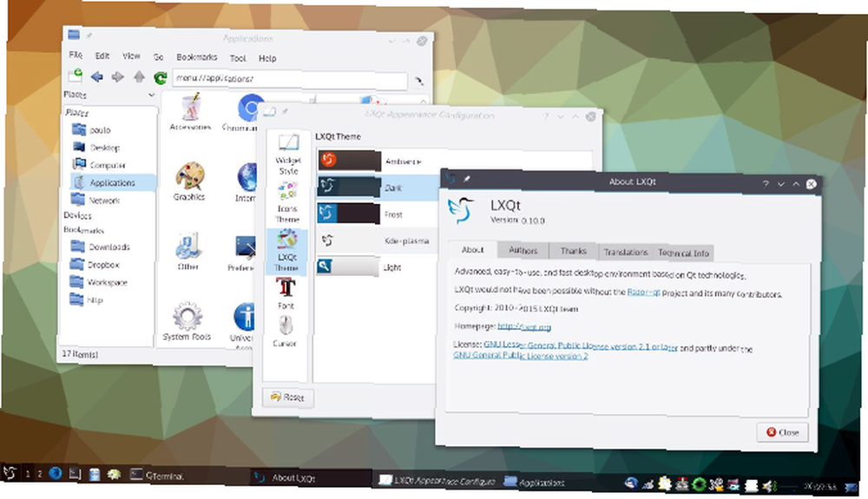Screen dimensions: 868x499
Task: Click the help question mark in About LXQt title bar
Action: (x=766, y=184)
